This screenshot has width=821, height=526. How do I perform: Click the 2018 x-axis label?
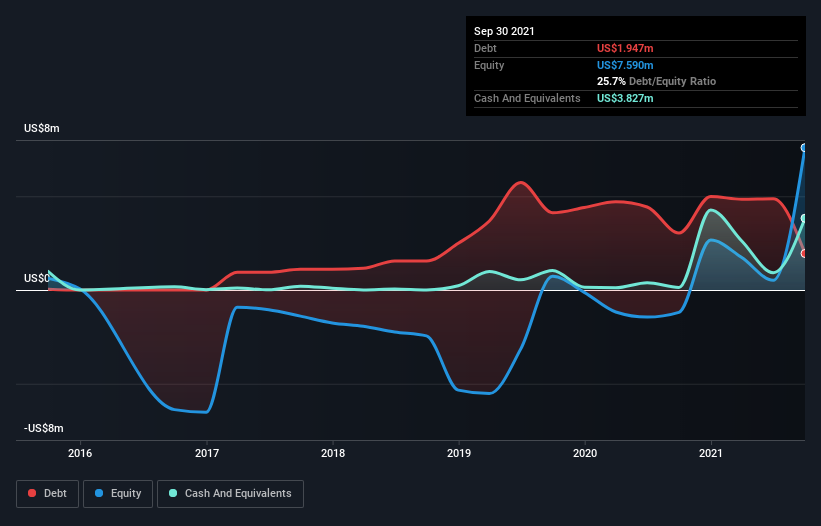[333, 453]
